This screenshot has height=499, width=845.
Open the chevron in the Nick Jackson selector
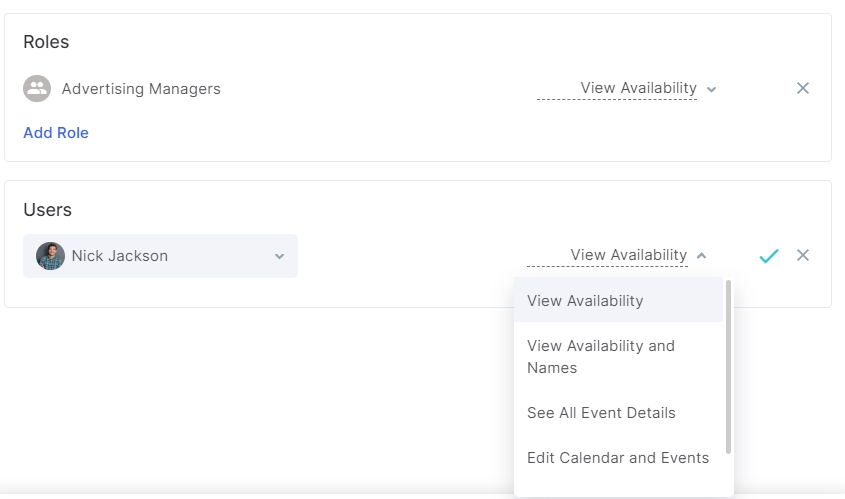[279, 257]
